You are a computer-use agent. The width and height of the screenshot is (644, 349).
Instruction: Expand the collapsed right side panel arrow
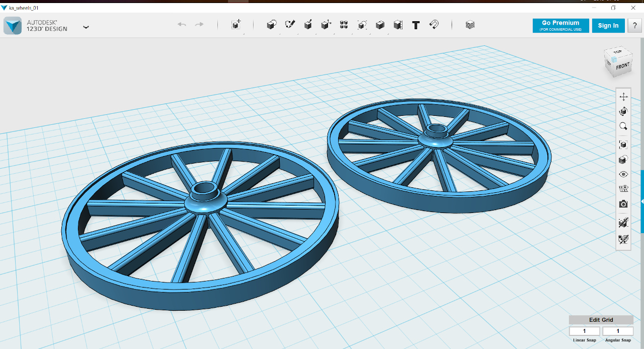pyautogui.click(x=642, y=201)
